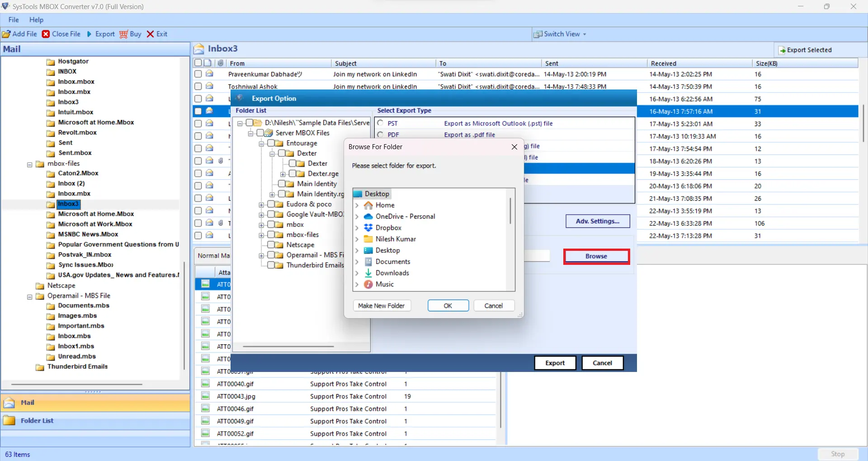Check the Server MBOX Files folder checkbox
This screenshot has width=868, height=461.
[x=260, y=133]
